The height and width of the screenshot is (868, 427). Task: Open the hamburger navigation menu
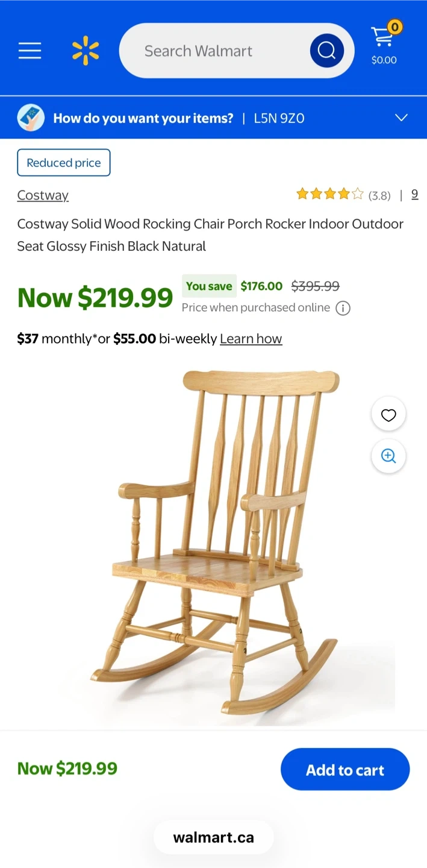[x=30, y=51]
